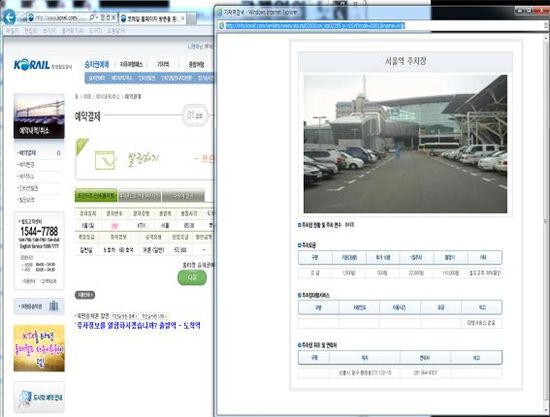
Task: Select the green highlighted ticket tab
Action: [x=96, y=196]
